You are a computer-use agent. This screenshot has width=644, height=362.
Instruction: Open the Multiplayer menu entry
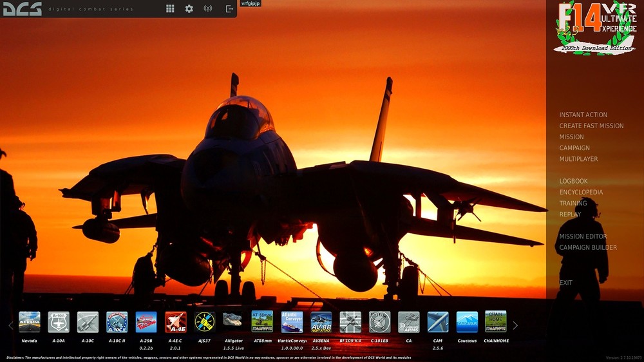(x=578, y=159)
